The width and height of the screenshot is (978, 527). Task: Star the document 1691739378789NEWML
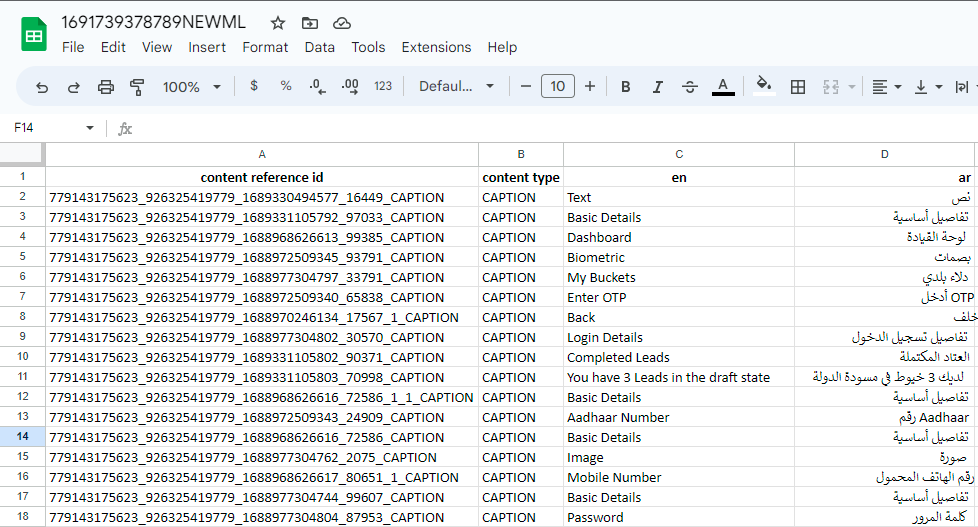[x=278, y=24]
